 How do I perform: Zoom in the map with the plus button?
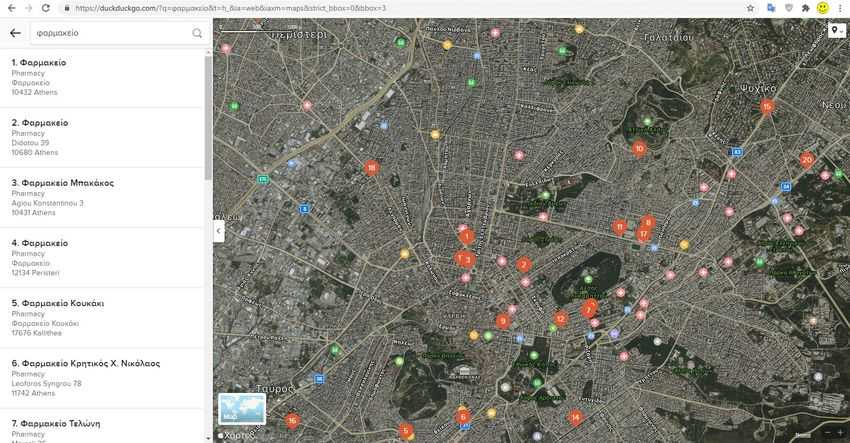(x=840, y=432)
